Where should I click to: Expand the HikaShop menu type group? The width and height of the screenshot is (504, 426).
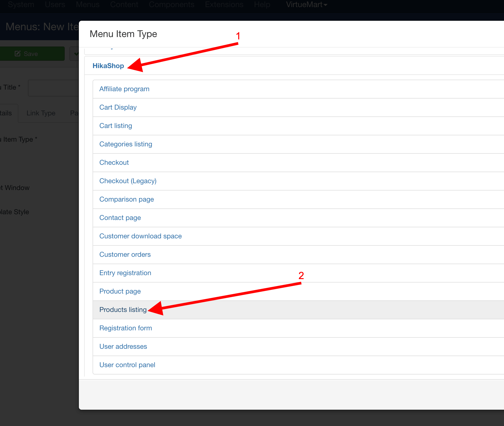pyautogui.click(x=108, y=66)
